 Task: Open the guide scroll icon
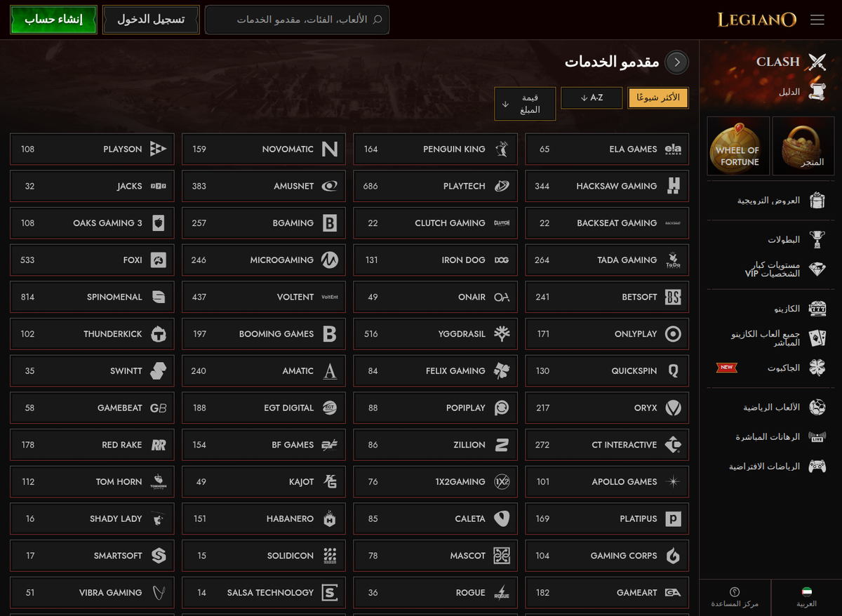click(x=817, y=92)
